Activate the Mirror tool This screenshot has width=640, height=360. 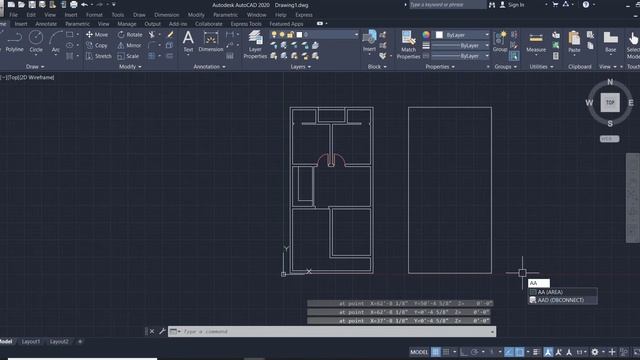[x=129, y=45]
